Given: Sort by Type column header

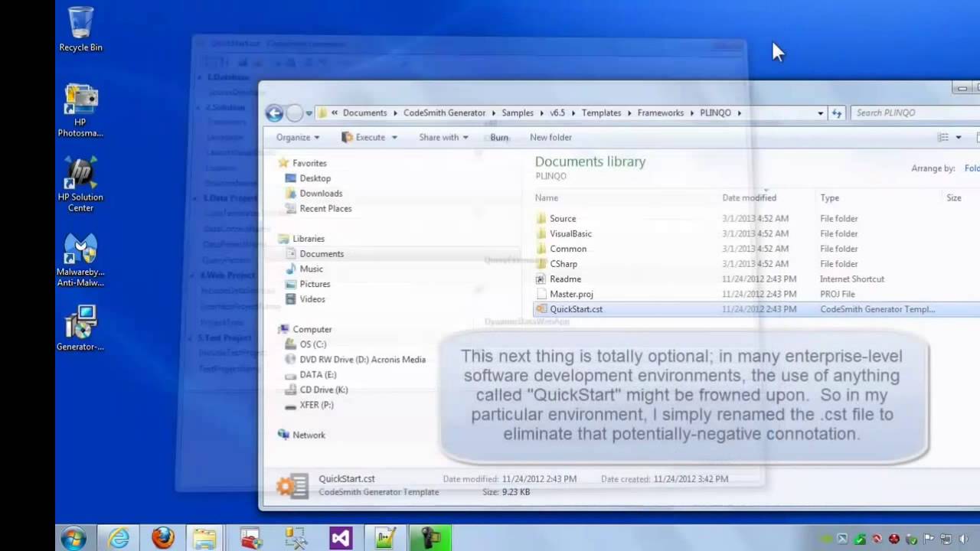Looking at the screenshot, I should pos(830,197).
